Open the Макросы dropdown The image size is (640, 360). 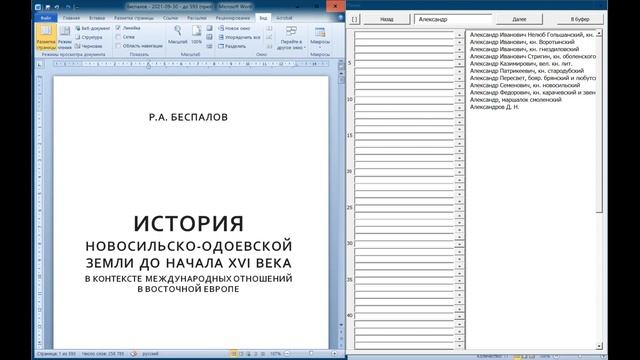point(320,38)
